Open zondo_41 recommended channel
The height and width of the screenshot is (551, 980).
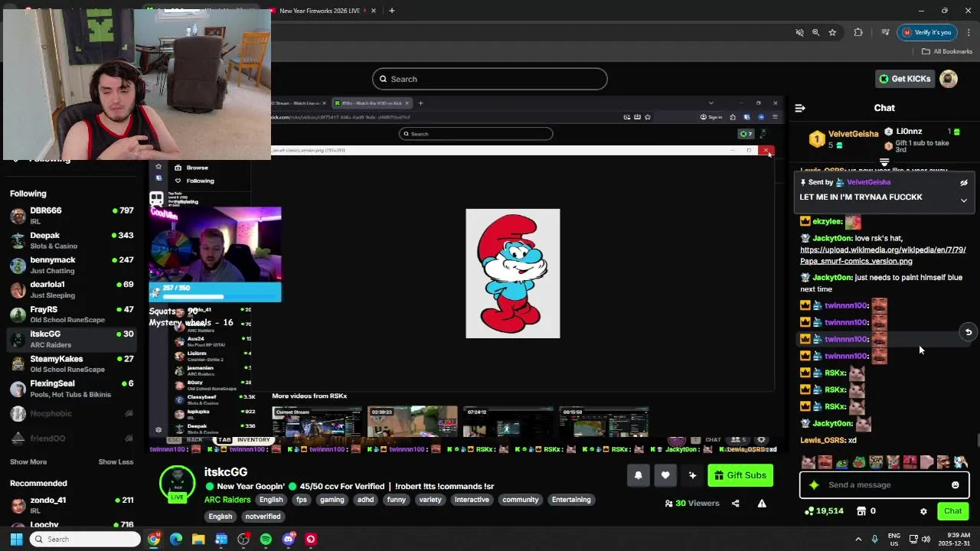(x=73, y=505)
